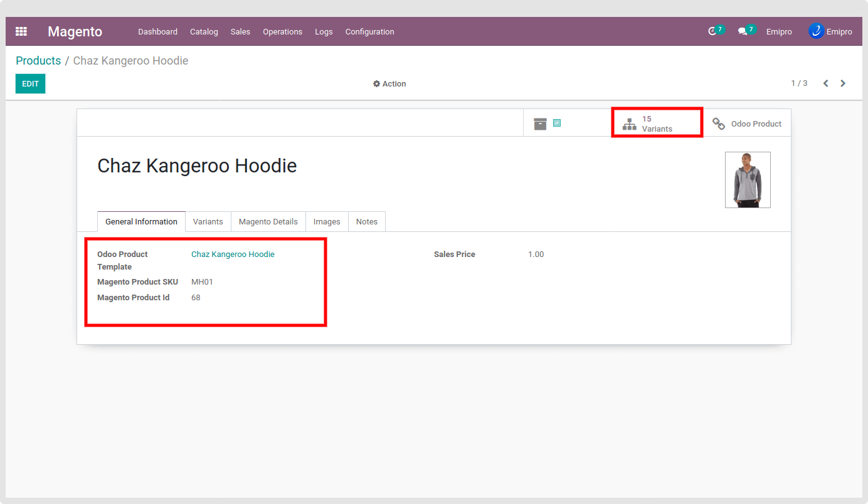Open the Catalog menu
Screen dimensions: 868x504
tap(204, 31)
